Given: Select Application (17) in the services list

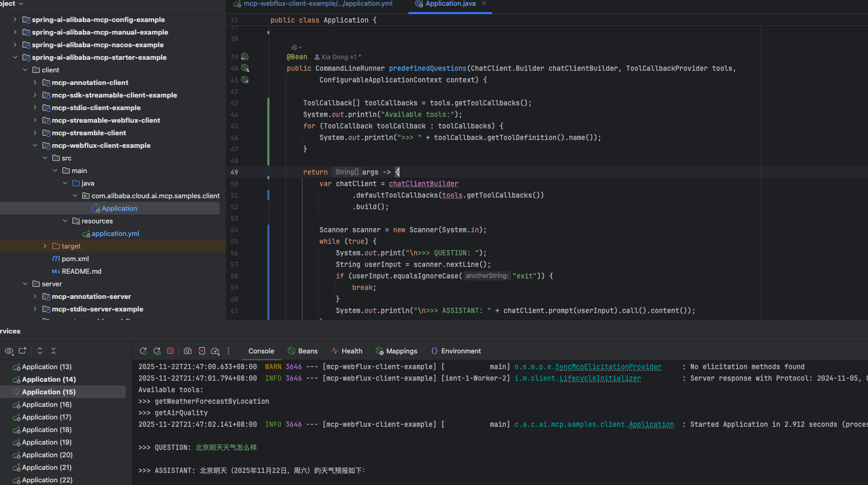Looking at the screenshot, I should [46, 417].
